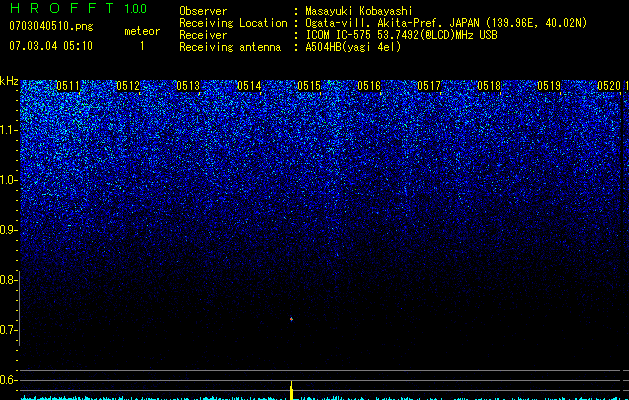The width and height of the screenshot is (629, 400).
Task: Click the 0513 time marker
Action: [188, 86]
